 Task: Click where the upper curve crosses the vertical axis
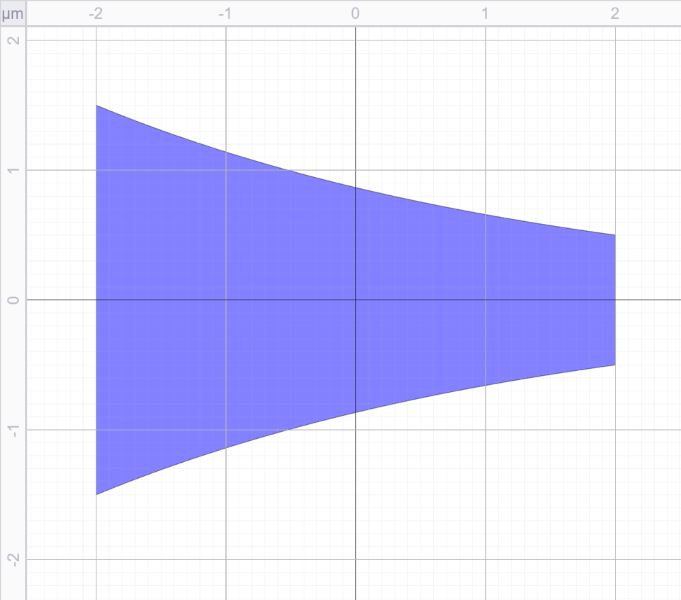[x=356, y=187]
